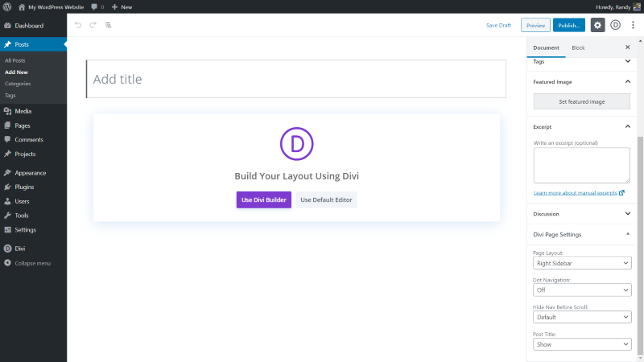Click the excerpt text area
644x362 pixels.
coord(581,166)
